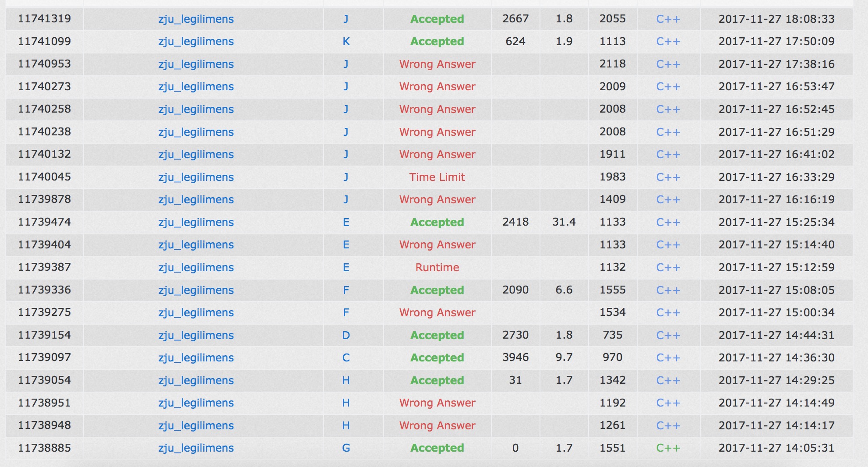Open problem E in accepted submission 11739474

(x=346, y=223)
